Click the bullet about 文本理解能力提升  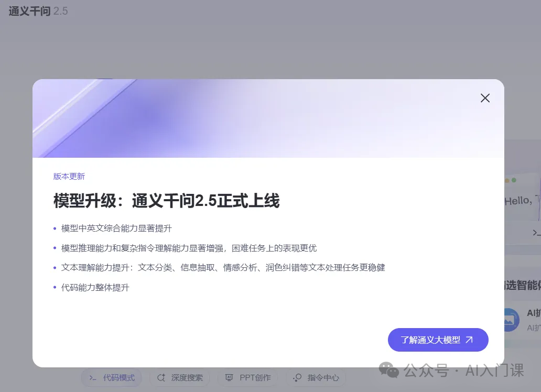pos(223,268)
